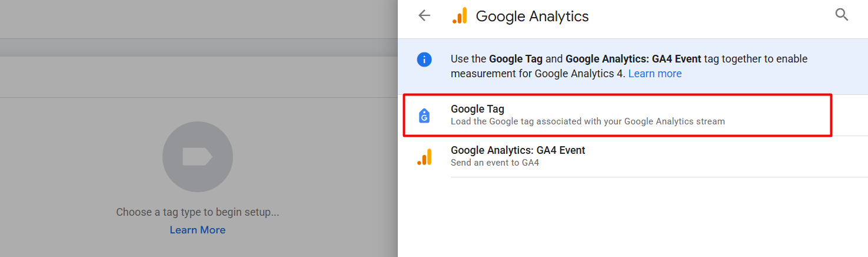The width and height of the screenshot is (868, 257).
Task: Click the Google Analytics logo in the header
Action: click(x=460, y=16)
